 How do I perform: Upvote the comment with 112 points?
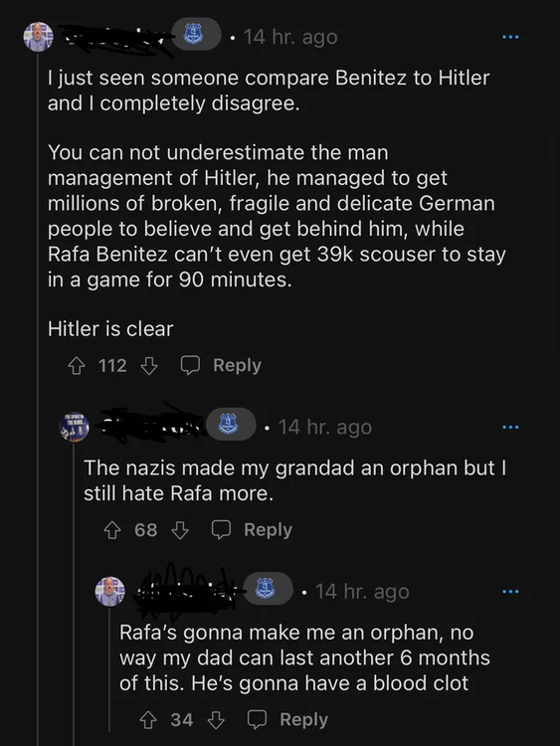tap(77, 366)
